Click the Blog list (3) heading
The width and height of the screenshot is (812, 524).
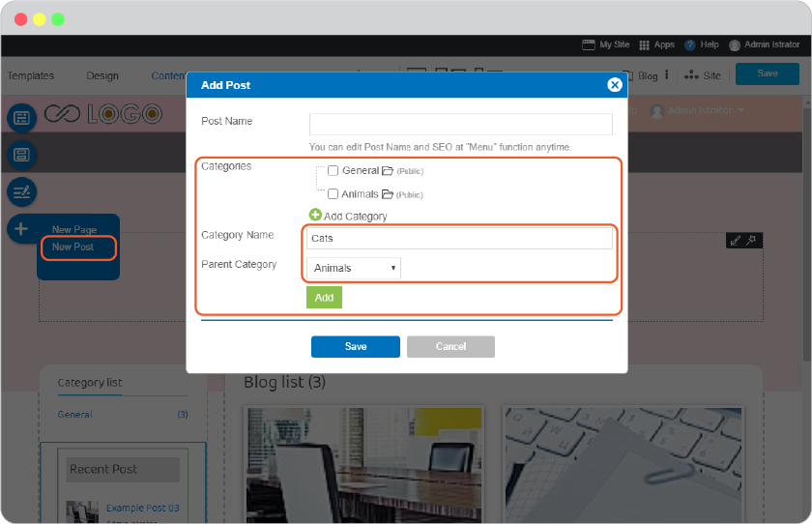click(x=284, y=382)
